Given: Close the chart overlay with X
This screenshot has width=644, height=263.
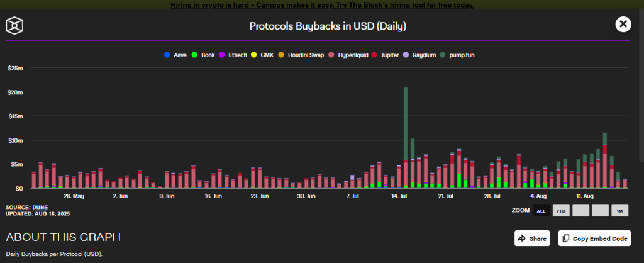Looking at the screenshot, I should (623, 25).
